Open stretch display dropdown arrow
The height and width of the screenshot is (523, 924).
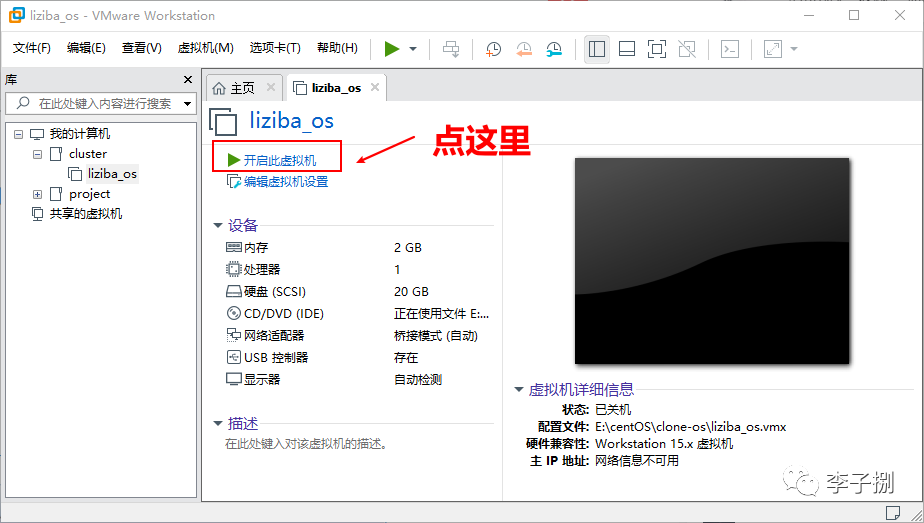tap(794, 49)
